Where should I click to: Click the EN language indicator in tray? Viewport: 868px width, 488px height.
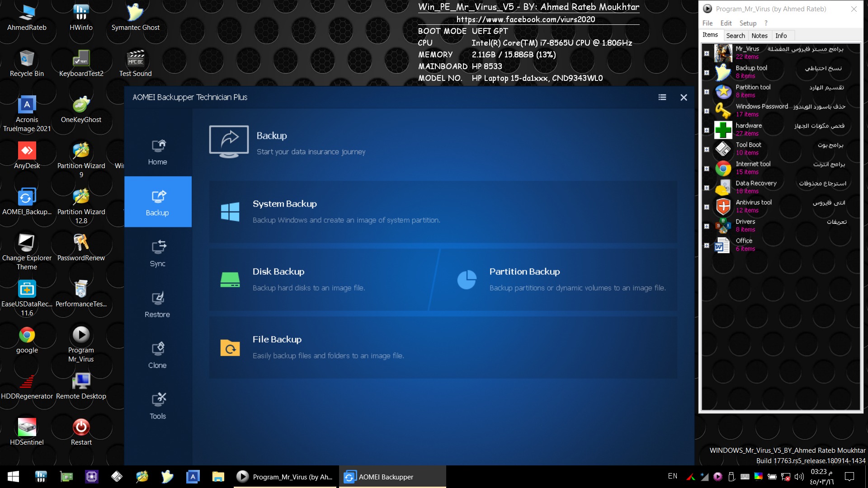[x=672, y=476]
